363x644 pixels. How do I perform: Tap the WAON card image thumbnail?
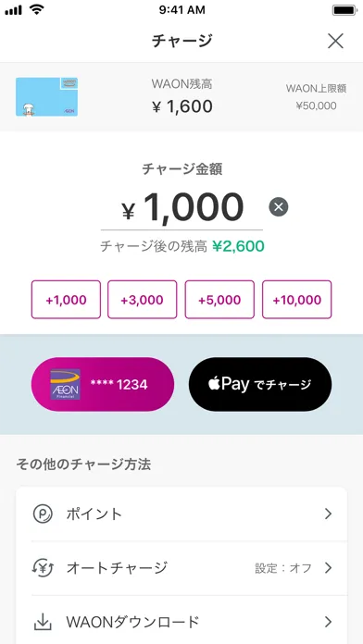[46, 97]
